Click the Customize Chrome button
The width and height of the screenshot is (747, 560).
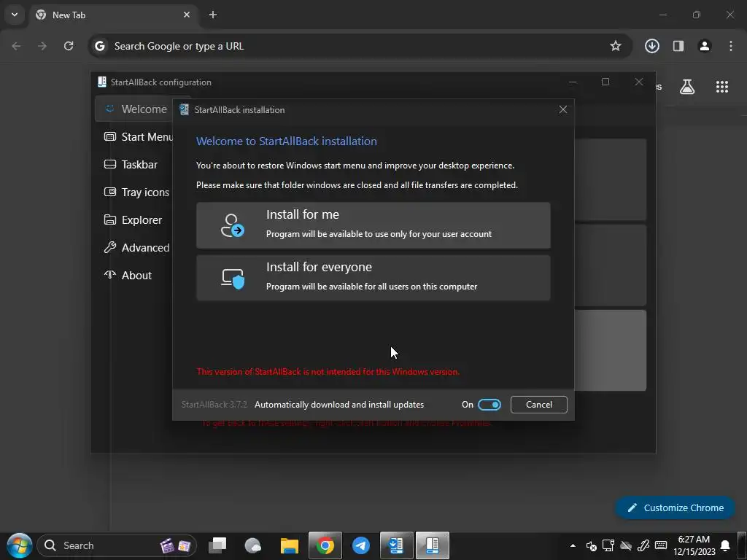tap(675, 507)
